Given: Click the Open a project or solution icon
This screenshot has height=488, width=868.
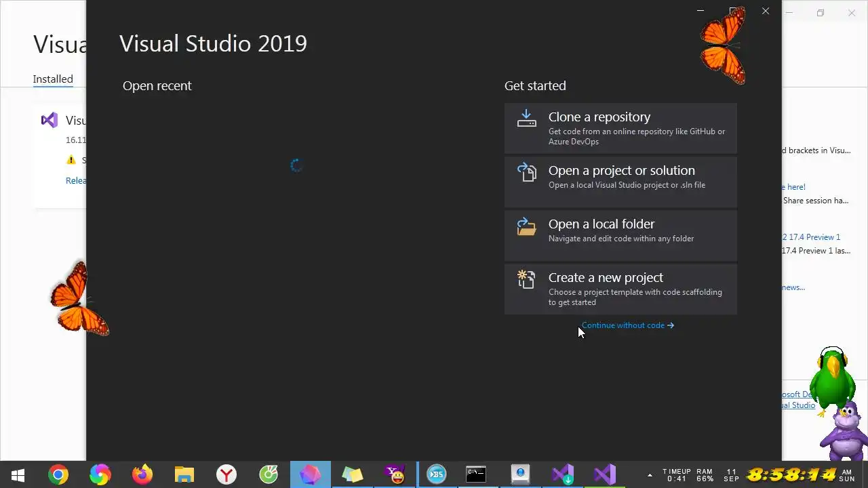Looking at the screenshot, I should click(x=526, y=171).
